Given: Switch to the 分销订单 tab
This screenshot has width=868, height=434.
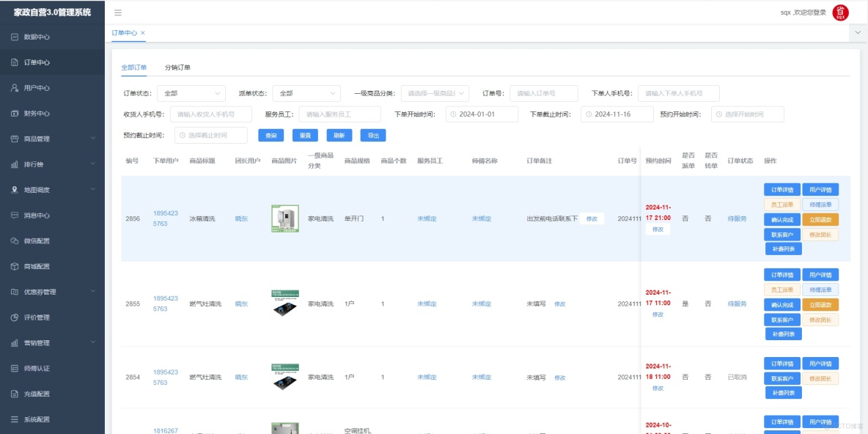Looking at the screenshot, I should pyautogui.click(x=178, y=67).
